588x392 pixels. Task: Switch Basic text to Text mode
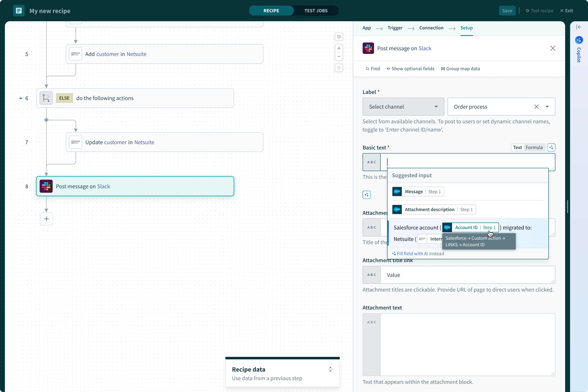517,147
